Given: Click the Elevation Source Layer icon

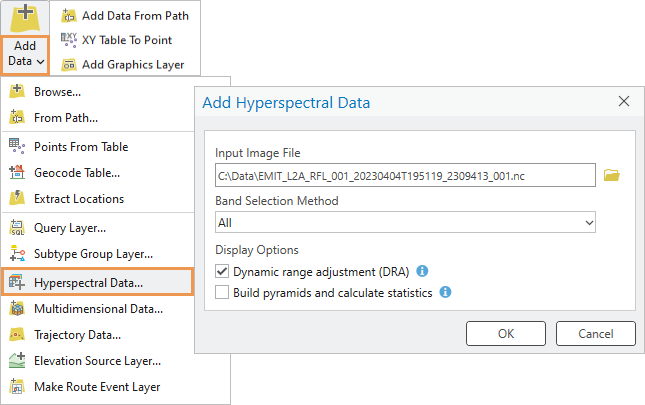Looking at the screenshot, I should pyautogui.click(x=17, y=361).
